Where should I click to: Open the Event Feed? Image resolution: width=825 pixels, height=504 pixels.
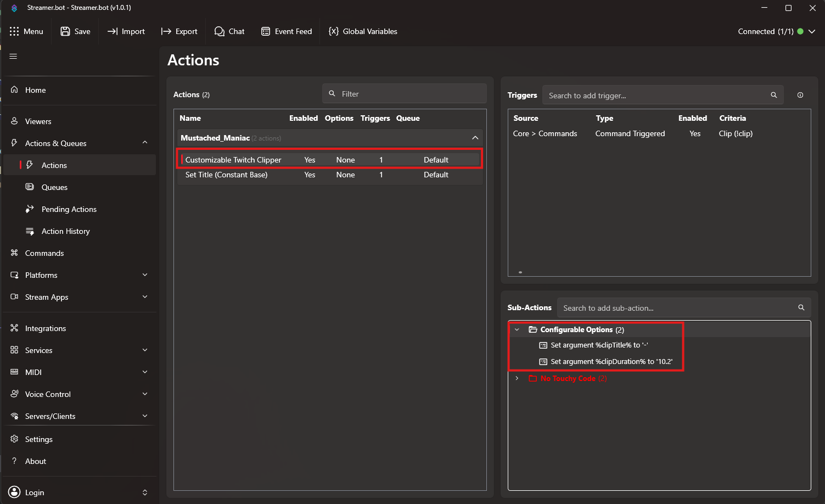[x=287, y=31]
